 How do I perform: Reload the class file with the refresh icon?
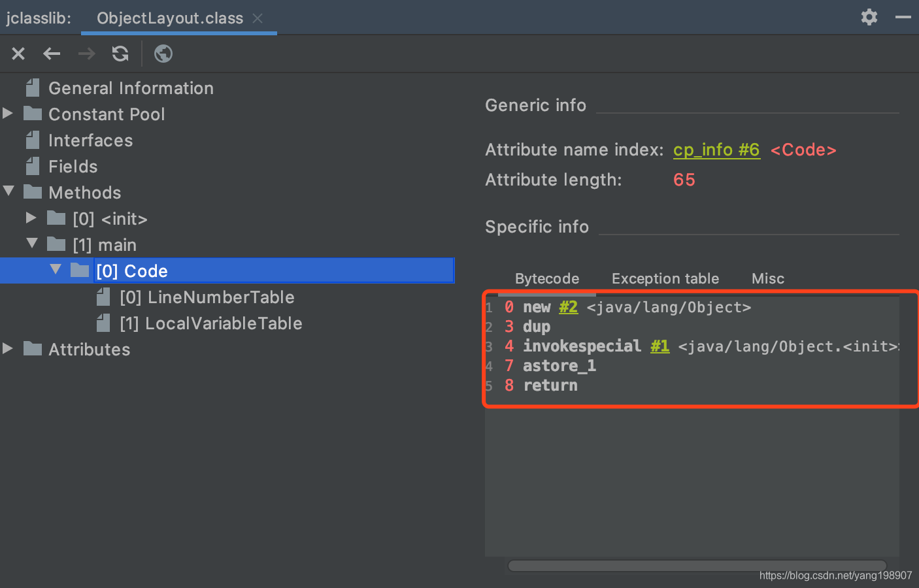120,54
